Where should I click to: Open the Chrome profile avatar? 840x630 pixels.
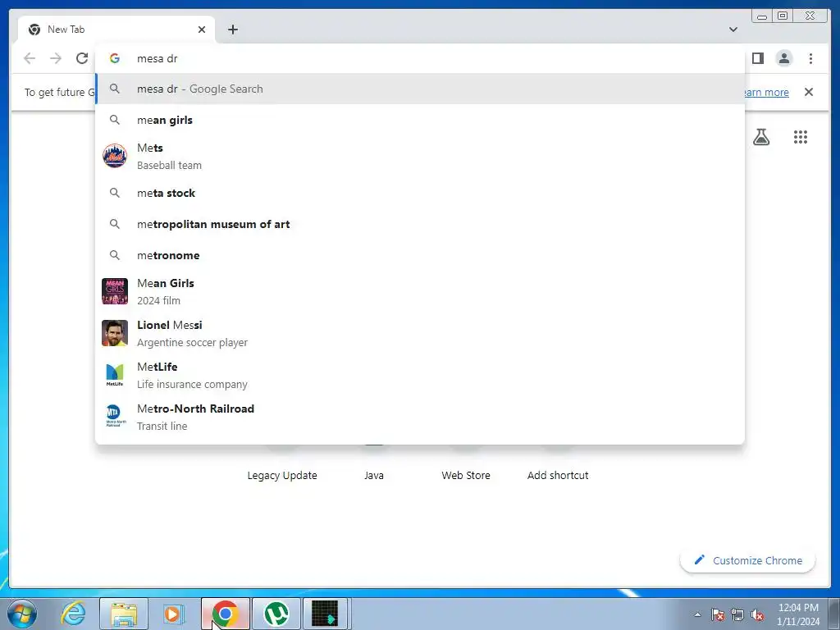[x=783, y=58]
